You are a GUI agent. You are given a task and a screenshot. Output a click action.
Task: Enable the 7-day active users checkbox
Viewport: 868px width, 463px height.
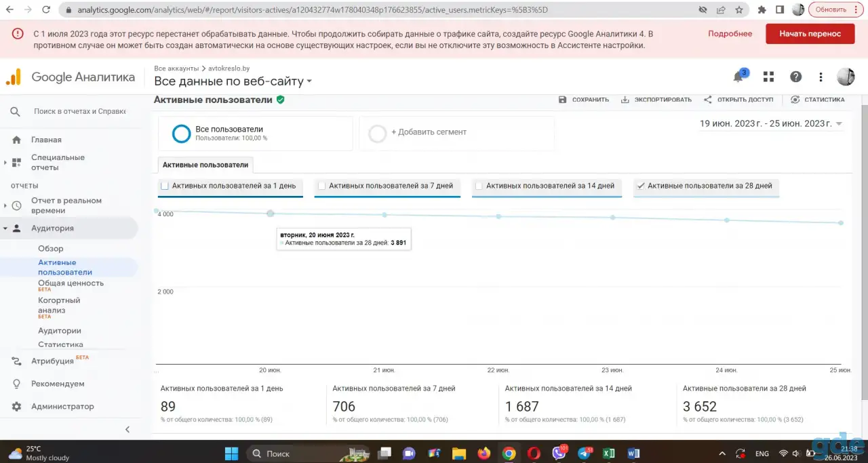(x=321, y=186)
